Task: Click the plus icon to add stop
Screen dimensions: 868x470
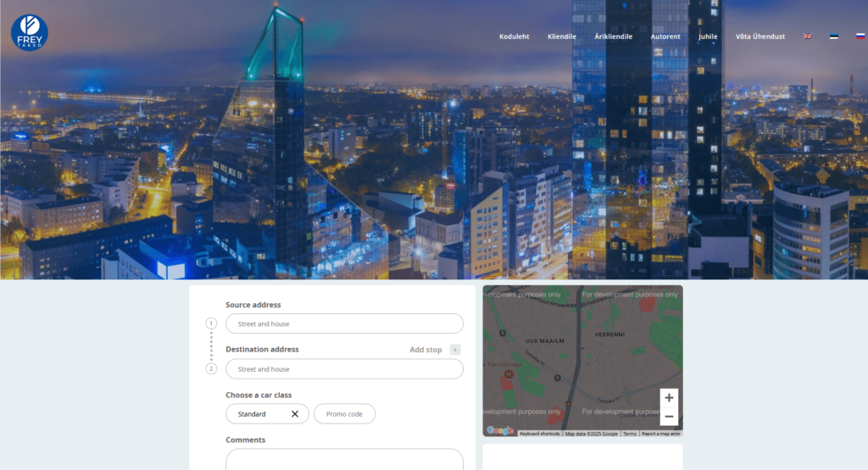Action: (455, 350)
